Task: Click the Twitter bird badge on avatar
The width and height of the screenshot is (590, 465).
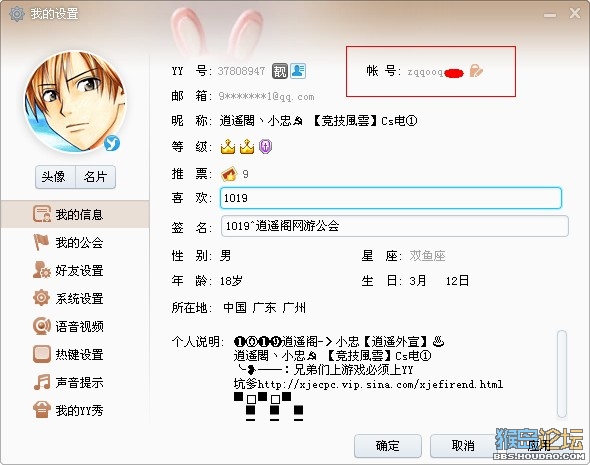Action: click(112, 143)
